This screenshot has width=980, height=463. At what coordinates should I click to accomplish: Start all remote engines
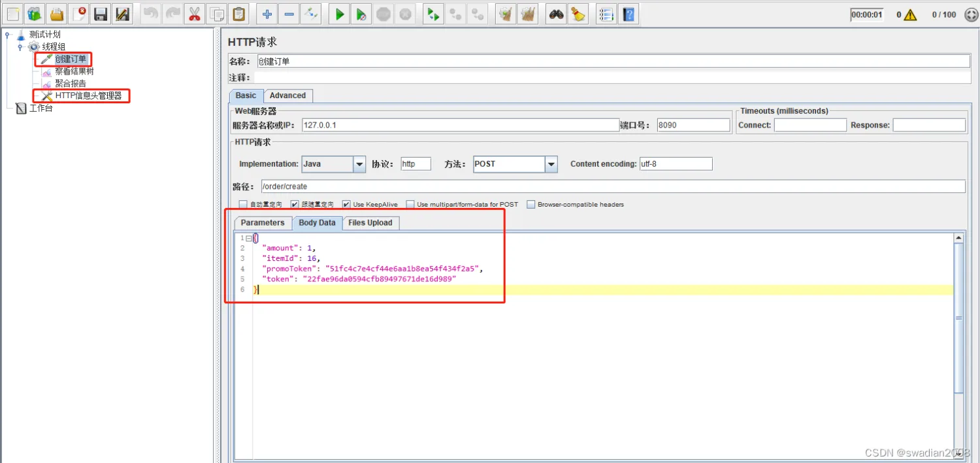pyautogui.click(x=433, y=14)
